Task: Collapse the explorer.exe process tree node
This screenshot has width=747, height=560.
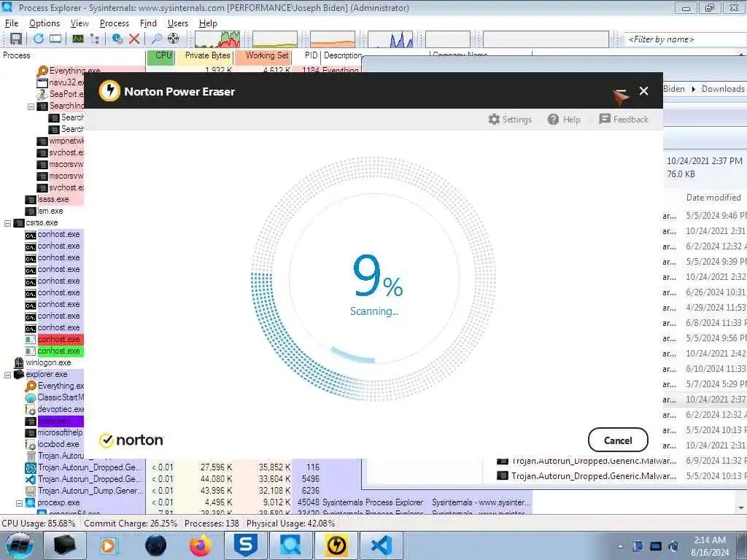Action: (7, 375)
